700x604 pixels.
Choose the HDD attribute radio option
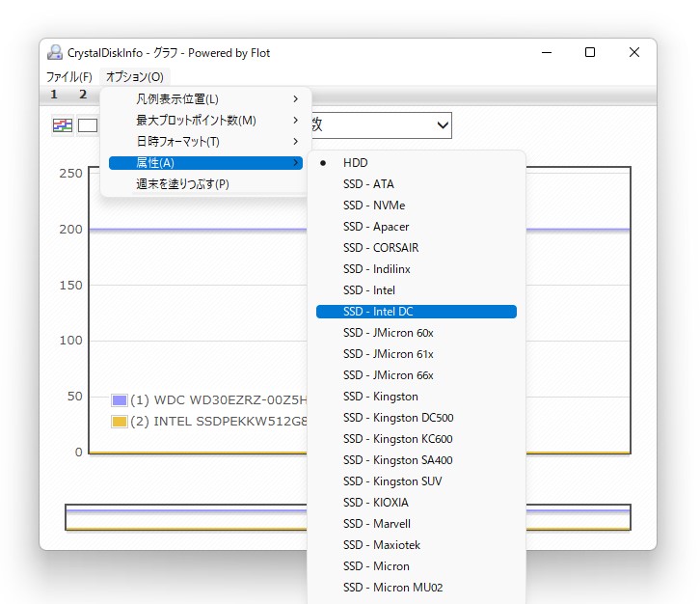coord(417,163)
